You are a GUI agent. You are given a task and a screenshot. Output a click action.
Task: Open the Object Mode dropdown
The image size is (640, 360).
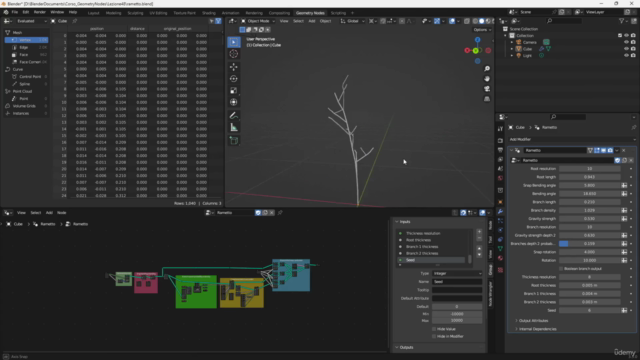click(258, 21)
